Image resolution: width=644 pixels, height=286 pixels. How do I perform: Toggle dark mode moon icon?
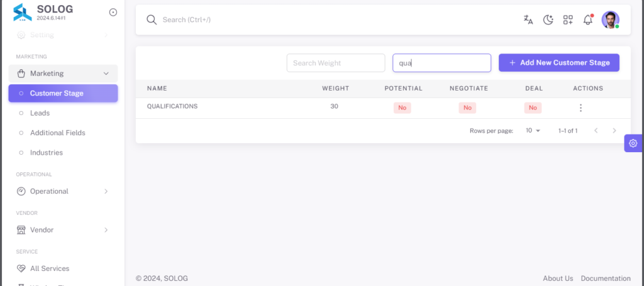coord(548,19)
